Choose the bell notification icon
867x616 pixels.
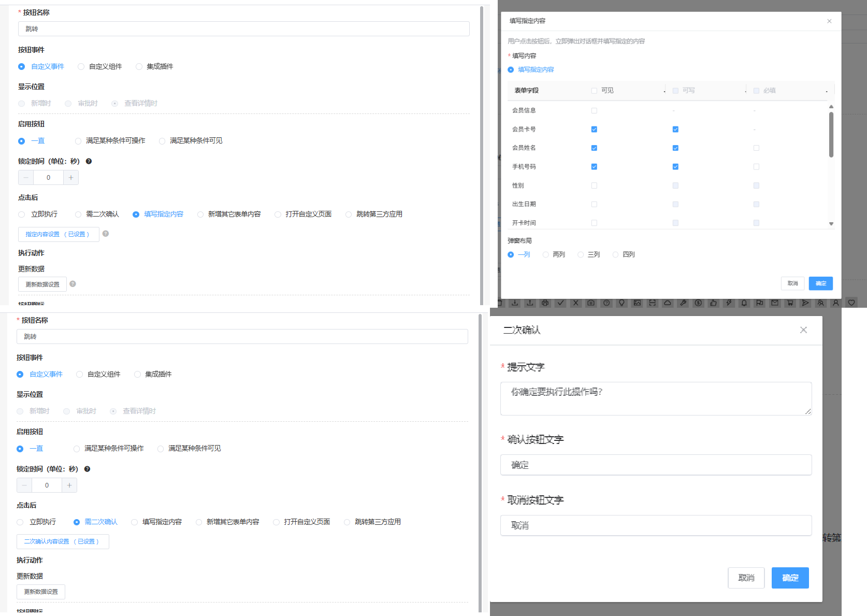(744, 303)
